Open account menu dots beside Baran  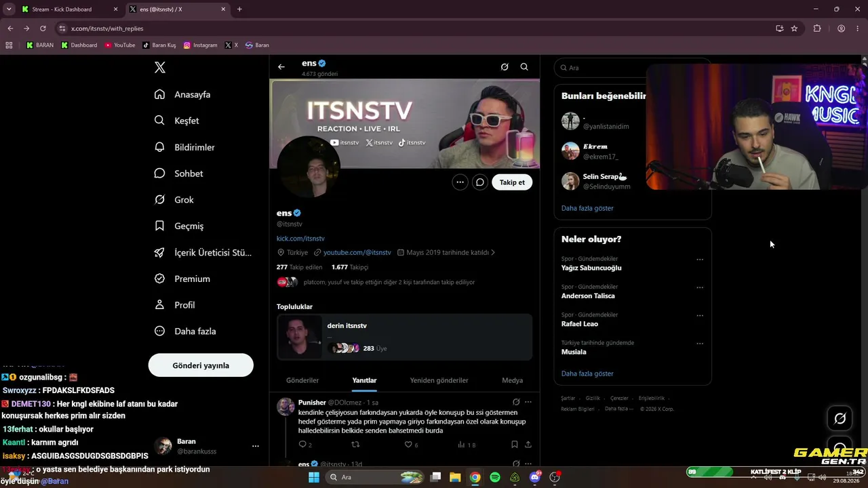256,446
